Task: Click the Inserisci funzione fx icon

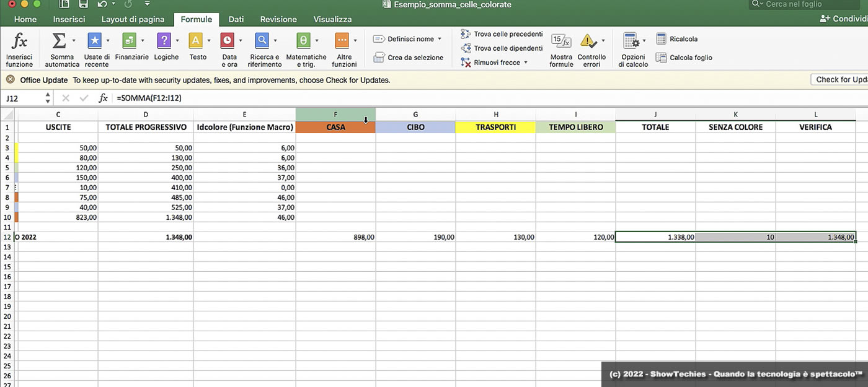Action: pos(20,41)
